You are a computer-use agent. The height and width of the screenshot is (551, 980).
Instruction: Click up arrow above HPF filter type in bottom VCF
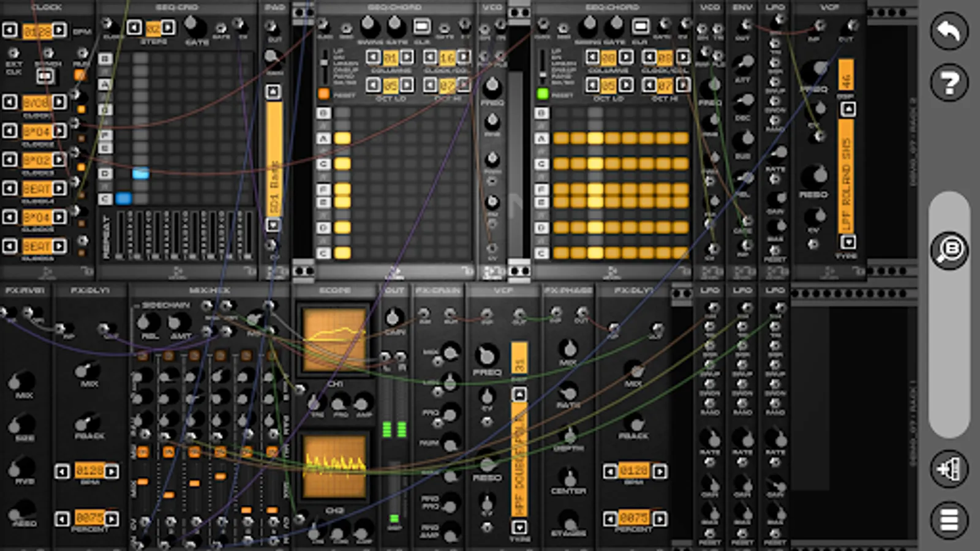click(x=519, y=394)
